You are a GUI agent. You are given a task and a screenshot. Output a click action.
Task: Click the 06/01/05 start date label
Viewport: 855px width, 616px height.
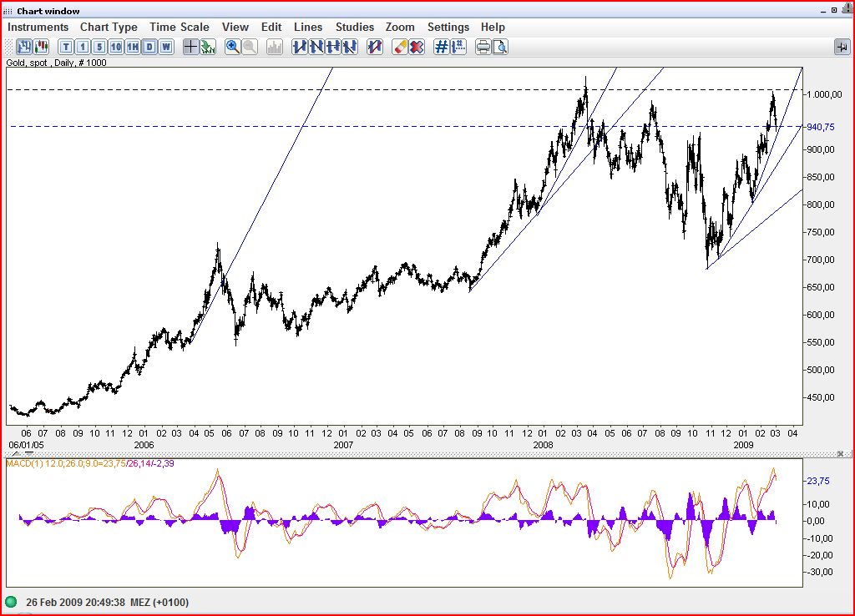[26, 445]
